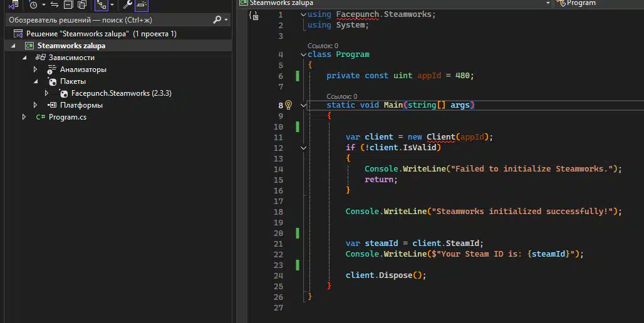The image size is (644, 323).
Task: Click the Solution Explorer search field
Action: (x=106, y=20)
